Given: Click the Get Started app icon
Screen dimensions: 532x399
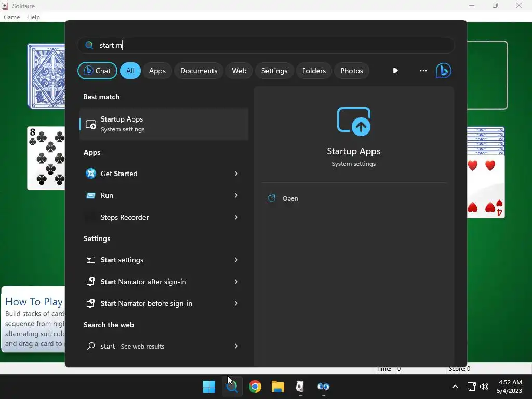Looking at the screenshot, I should coord(90,174).
